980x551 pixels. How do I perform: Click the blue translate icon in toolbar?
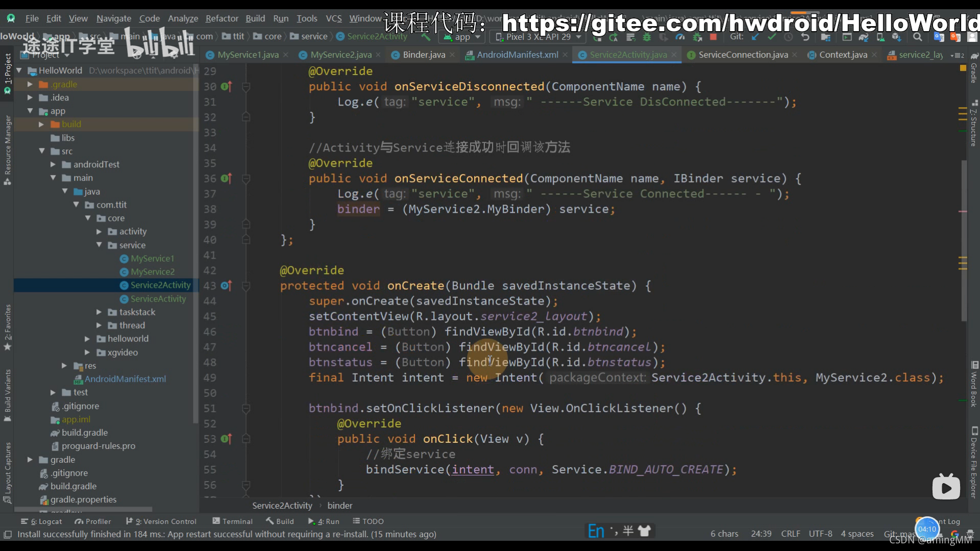coord(939,37)
